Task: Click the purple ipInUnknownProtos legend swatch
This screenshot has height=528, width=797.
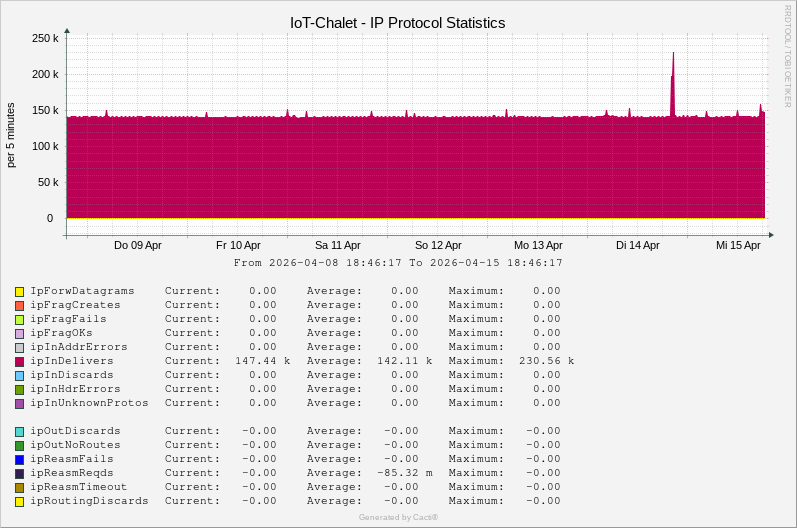Action: (x=19, y=404)
